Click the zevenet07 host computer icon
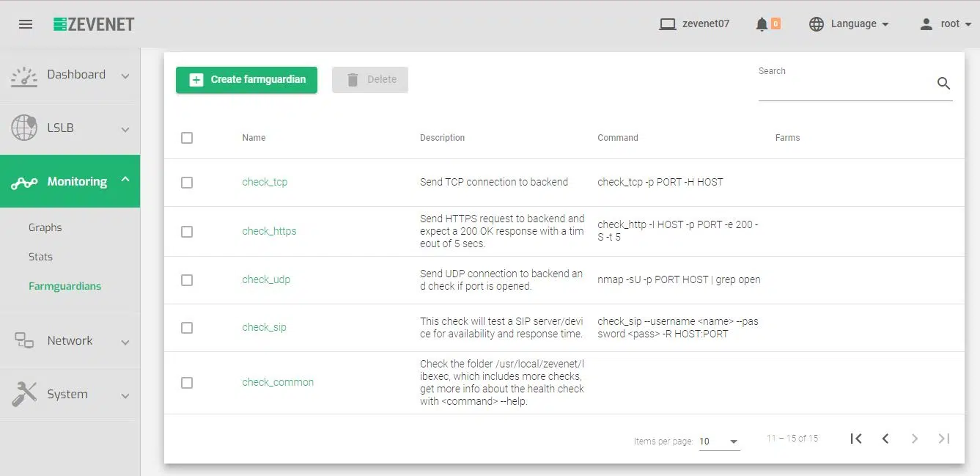Image resolution: width=980 pixels, height=476 pixels. coord(667,24)
